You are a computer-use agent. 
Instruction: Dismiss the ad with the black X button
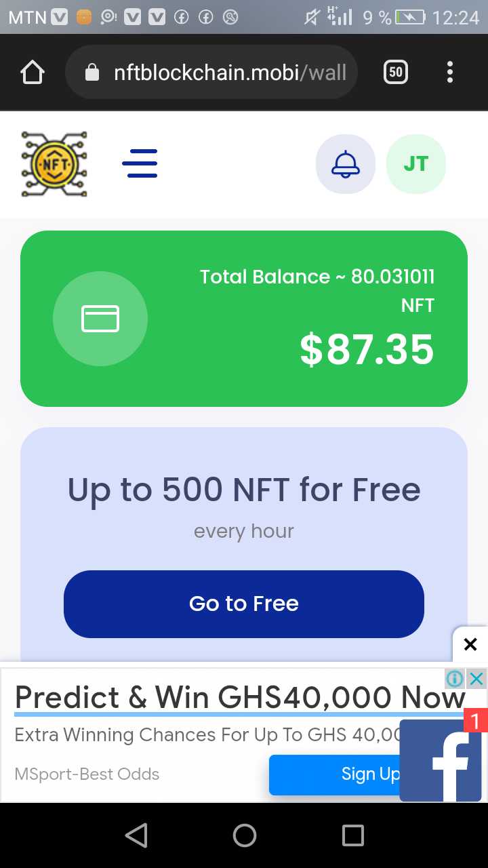pyautogui.click(x=470, y=645)
